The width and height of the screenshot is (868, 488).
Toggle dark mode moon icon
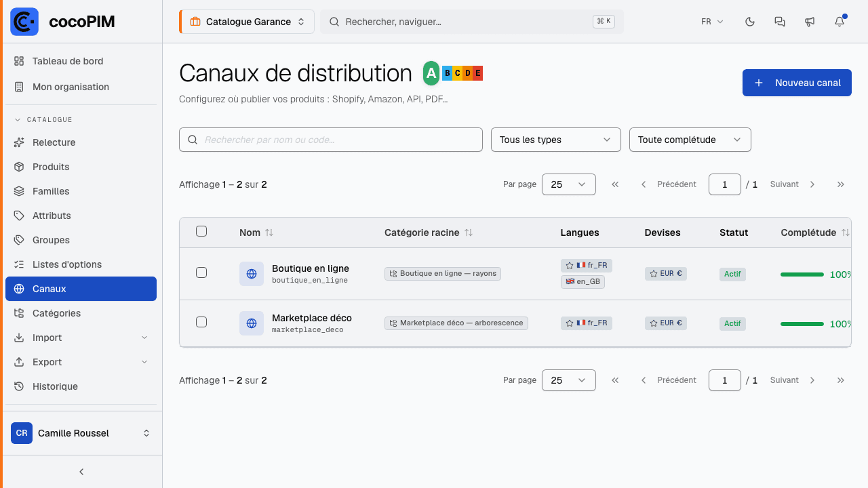[750, 22]
